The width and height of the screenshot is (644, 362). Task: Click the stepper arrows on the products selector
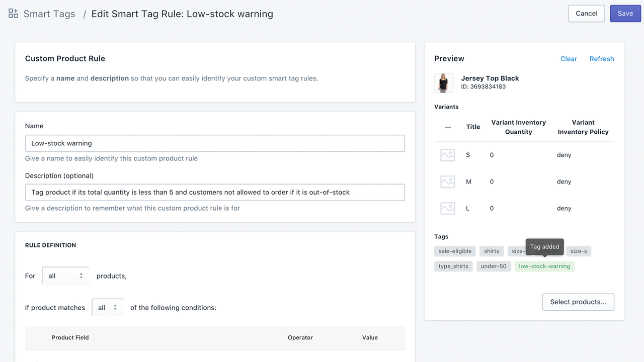[80, 276]
